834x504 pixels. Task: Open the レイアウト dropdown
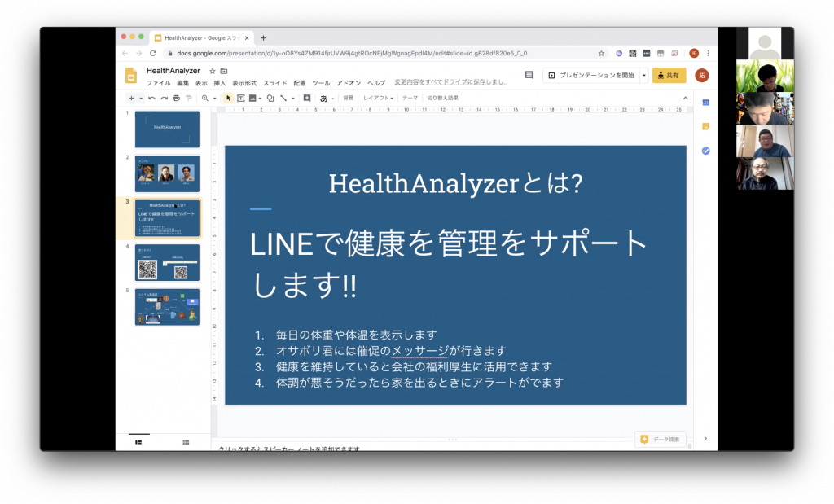[x=378, y=99]
